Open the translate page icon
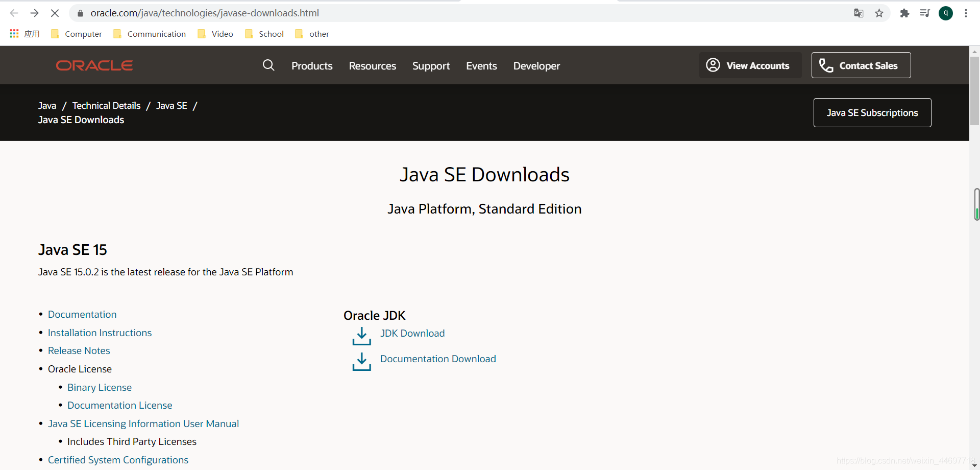 pyautogui.click(x=859, y=13)
